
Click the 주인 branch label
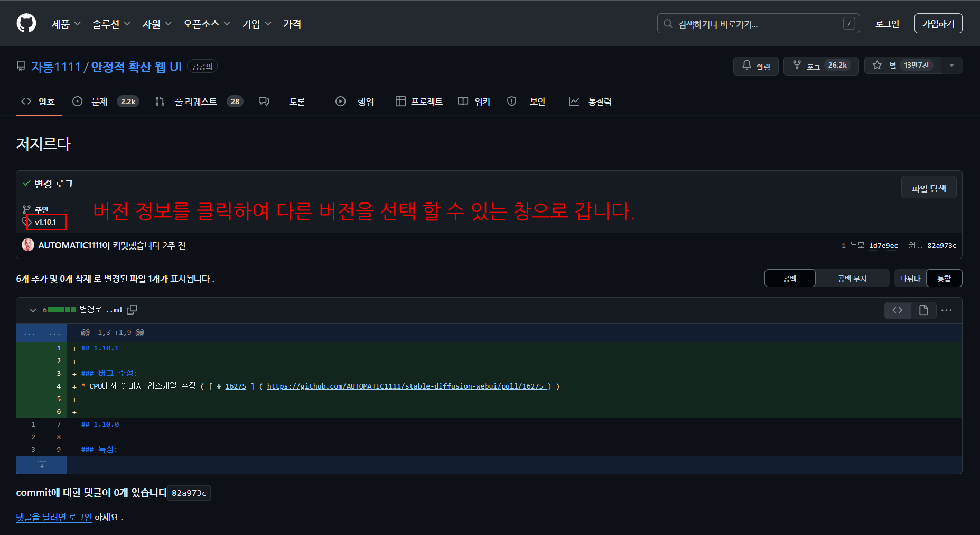pyautogui.click(x=41, y=210)
